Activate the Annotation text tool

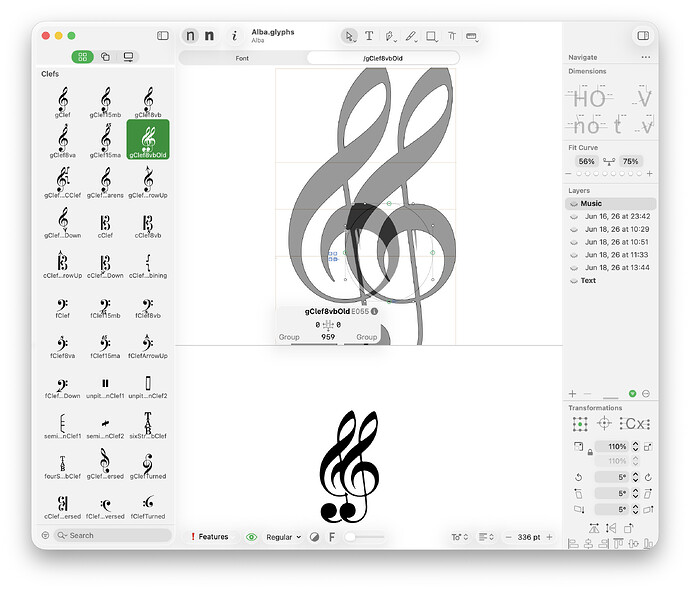(x=452, y=36)
